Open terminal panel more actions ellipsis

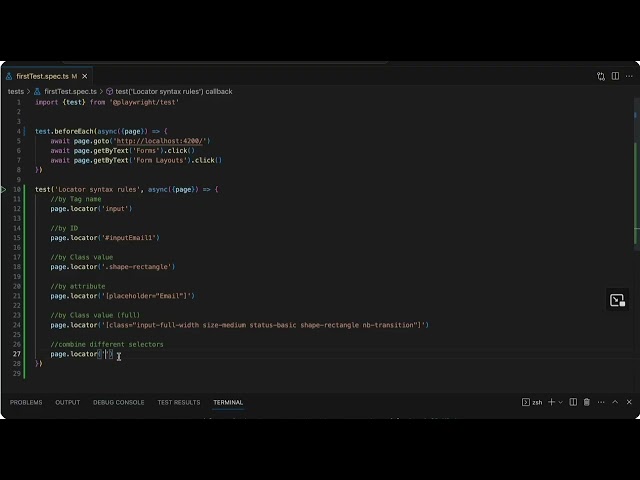click(x=601, y=402)
